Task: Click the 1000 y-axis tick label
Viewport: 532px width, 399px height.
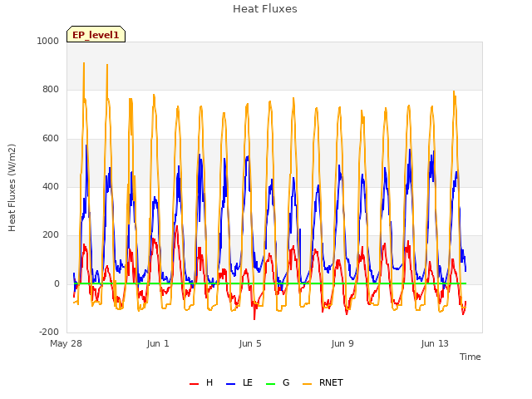Action: click(x=48, y=41)
